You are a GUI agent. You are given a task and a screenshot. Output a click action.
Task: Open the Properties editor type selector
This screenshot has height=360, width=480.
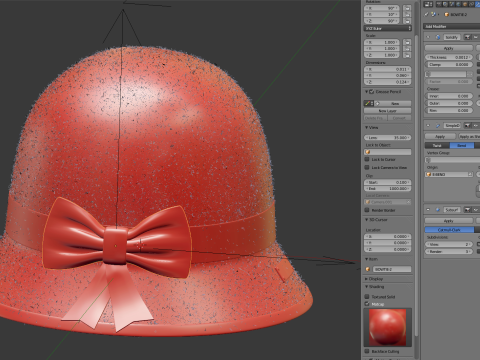click(x=428, y=4)
